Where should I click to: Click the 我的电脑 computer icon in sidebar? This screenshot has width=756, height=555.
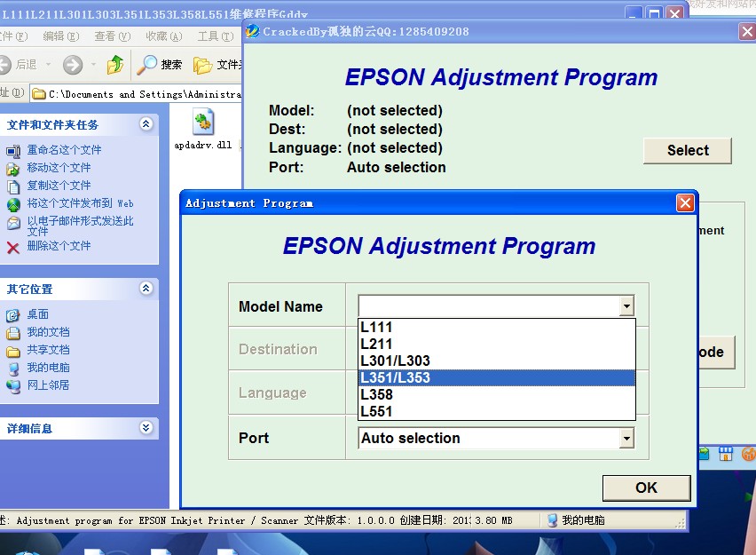[x=13, y=369]
